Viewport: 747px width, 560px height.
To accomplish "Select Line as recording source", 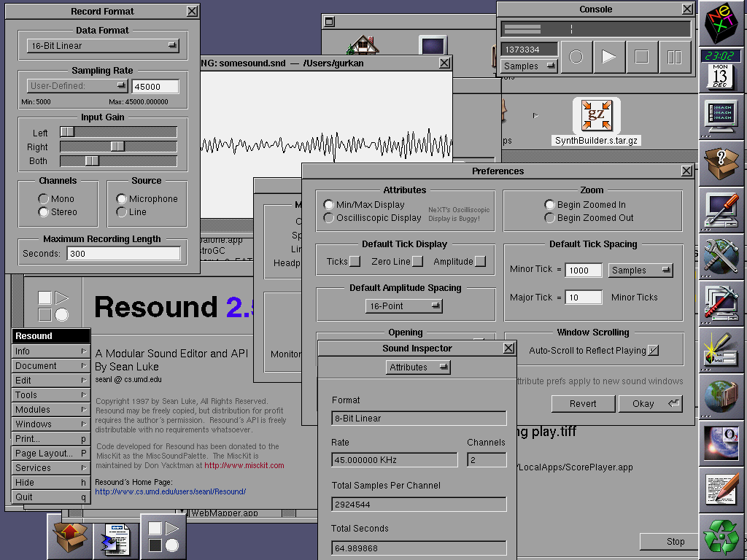I will 122,212.
